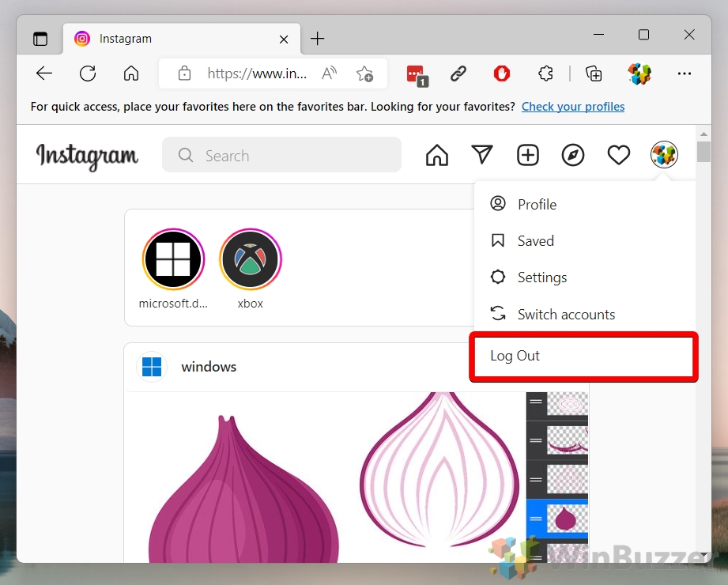The image size is (728, 585).
Task: View site information lock icon
Action: click(x=184, y=74)
